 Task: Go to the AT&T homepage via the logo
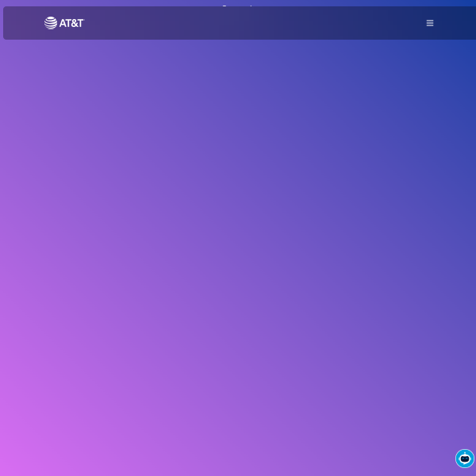63,23
